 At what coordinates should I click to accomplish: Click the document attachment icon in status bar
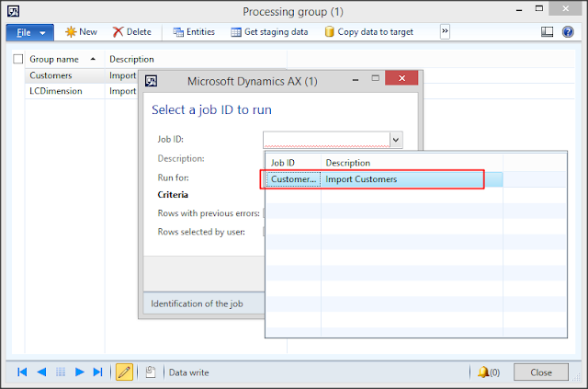click(x=151, y=372)
